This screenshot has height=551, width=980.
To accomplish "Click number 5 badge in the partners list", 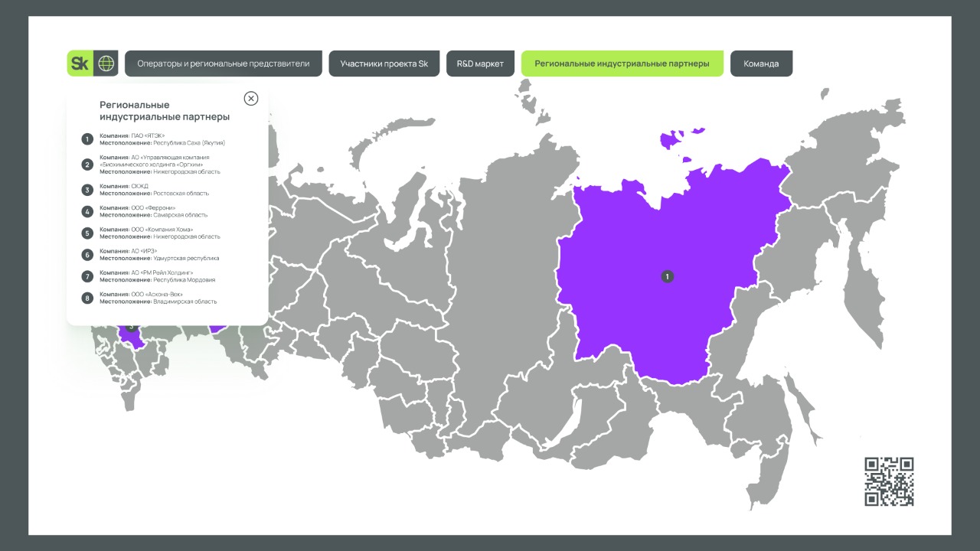I will tap(87, 233).
